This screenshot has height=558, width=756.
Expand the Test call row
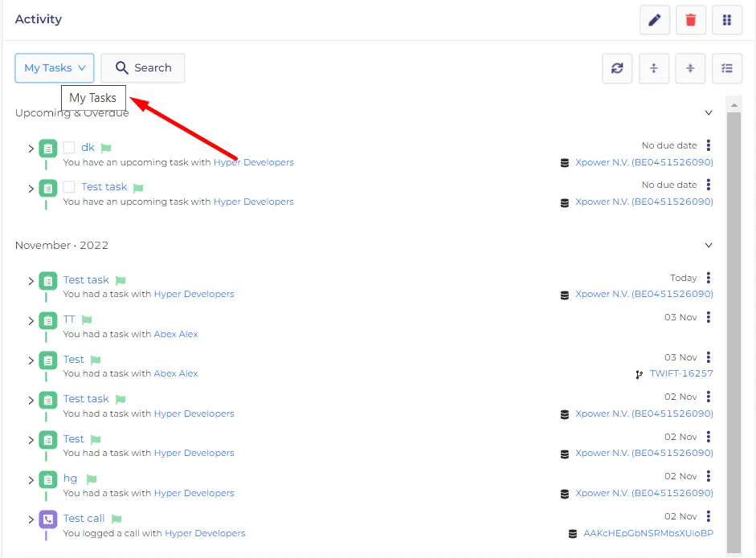tap(31, 519)
